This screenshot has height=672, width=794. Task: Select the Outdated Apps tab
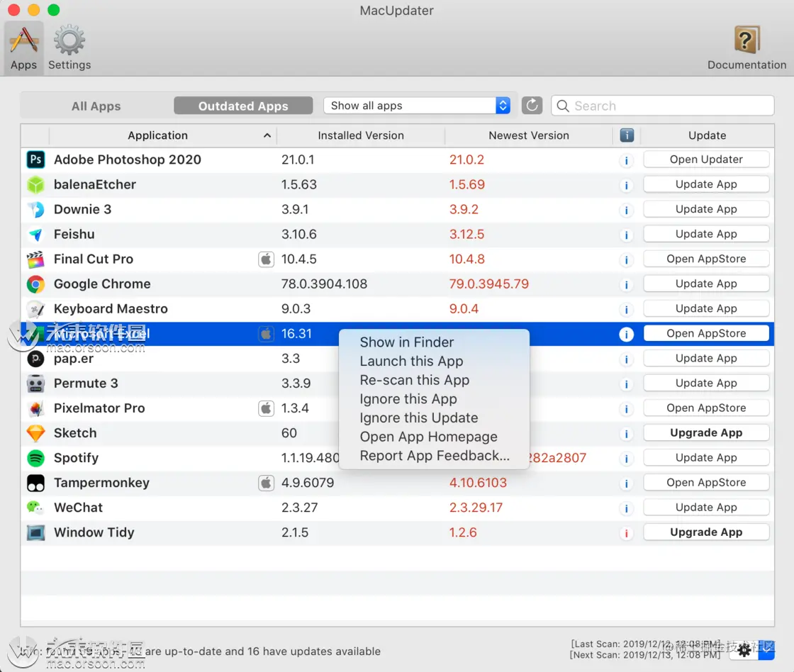click(x=243, y=106)
